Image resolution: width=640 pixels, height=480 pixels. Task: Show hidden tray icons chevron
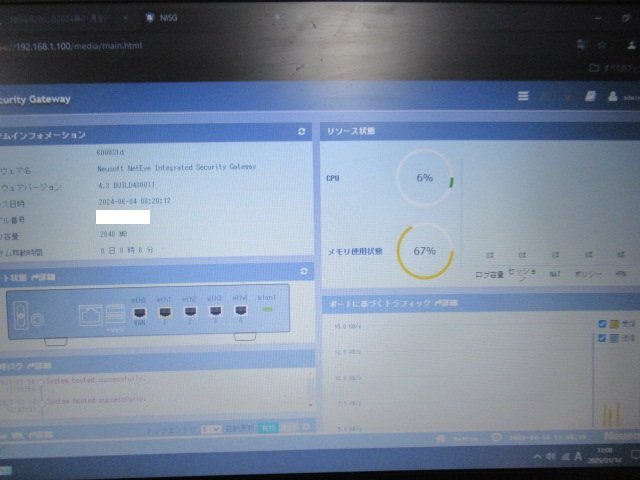(x=537, y=457)
